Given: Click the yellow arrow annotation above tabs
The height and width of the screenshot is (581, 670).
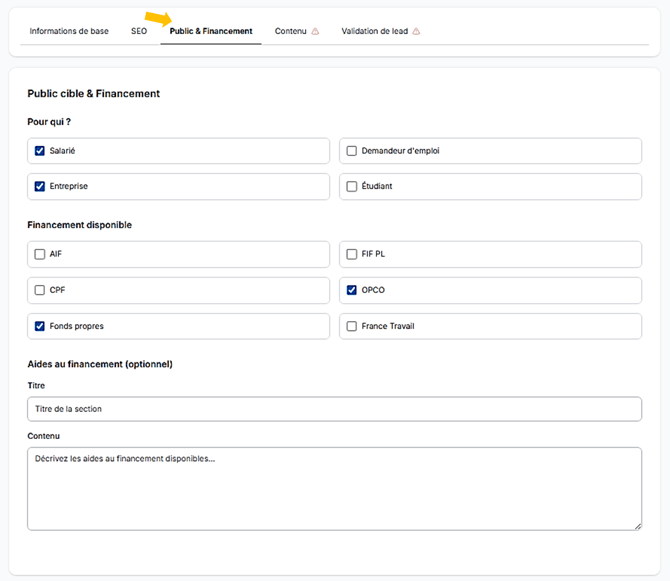Looking at the screenshot, I should coord(158,19).
